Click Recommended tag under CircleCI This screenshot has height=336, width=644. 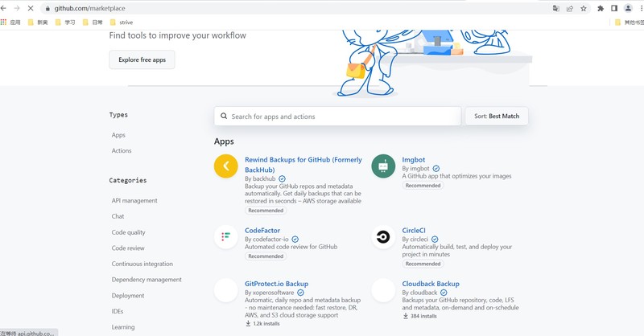pyautogui.click(x=423, y=264)
